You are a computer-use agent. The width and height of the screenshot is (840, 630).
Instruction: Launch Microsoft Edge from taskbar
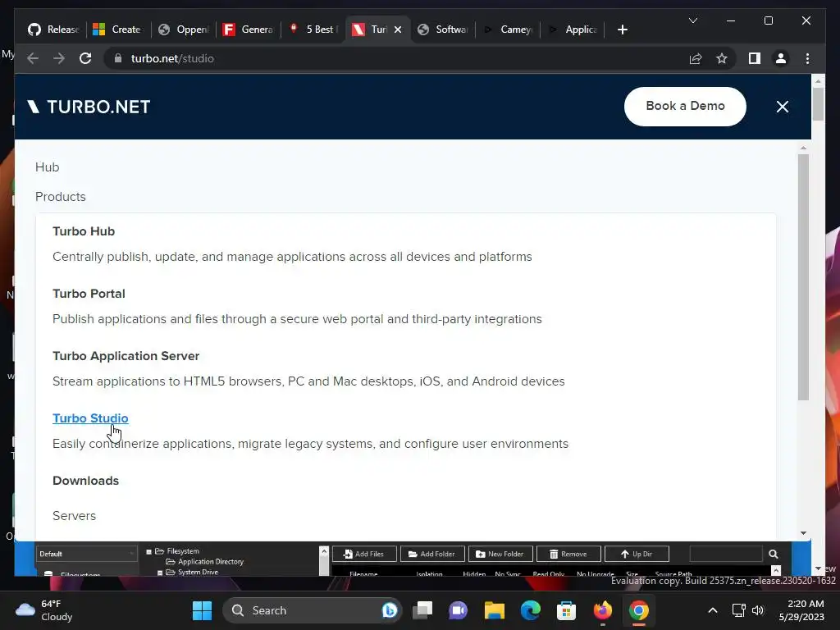[x=531, y=610]
